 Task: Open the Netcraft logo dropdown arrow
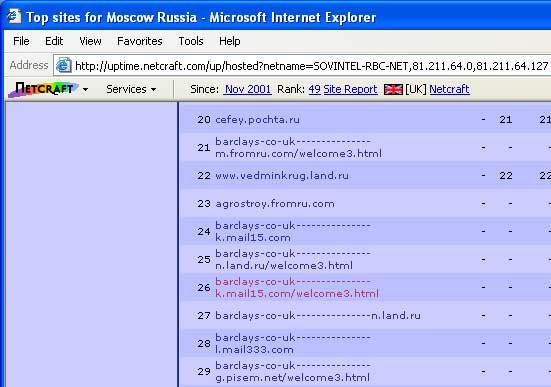click(x=85, y=90)
